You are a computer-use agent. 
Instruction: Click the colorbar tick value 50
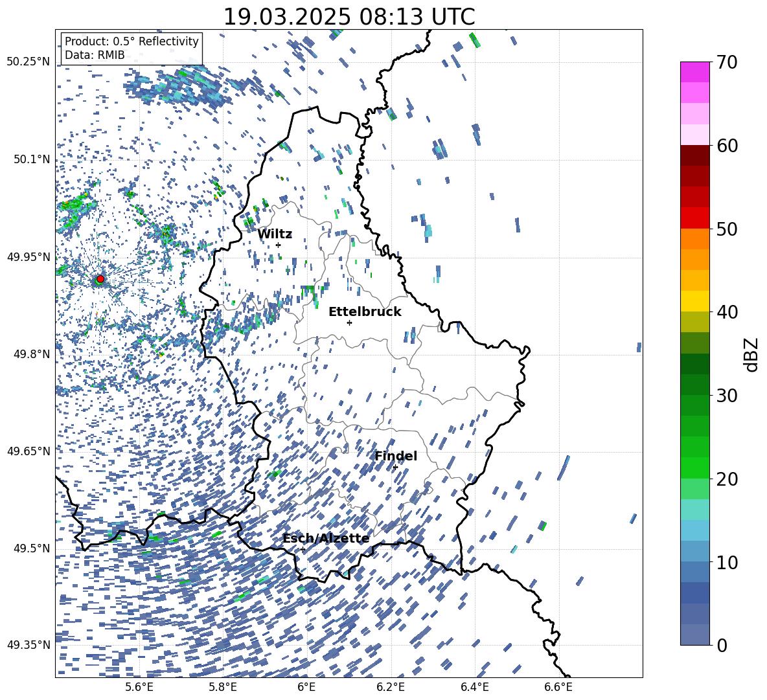point(727,229)
